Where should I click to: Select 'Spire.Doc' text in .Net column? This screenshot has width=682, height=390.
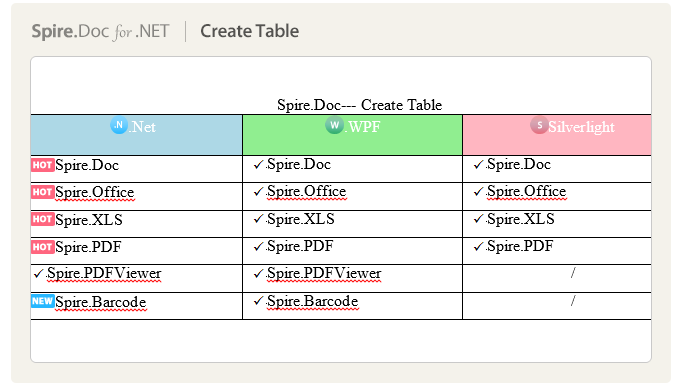tap(87, 165)
